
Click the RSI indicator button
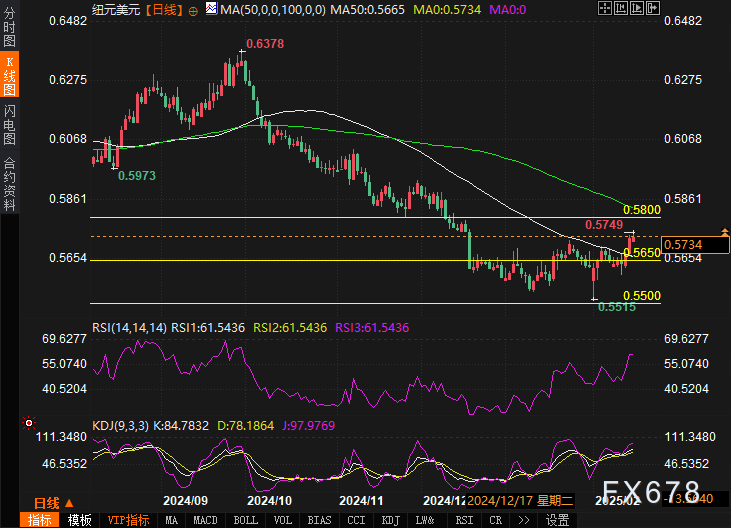[465, 520]
